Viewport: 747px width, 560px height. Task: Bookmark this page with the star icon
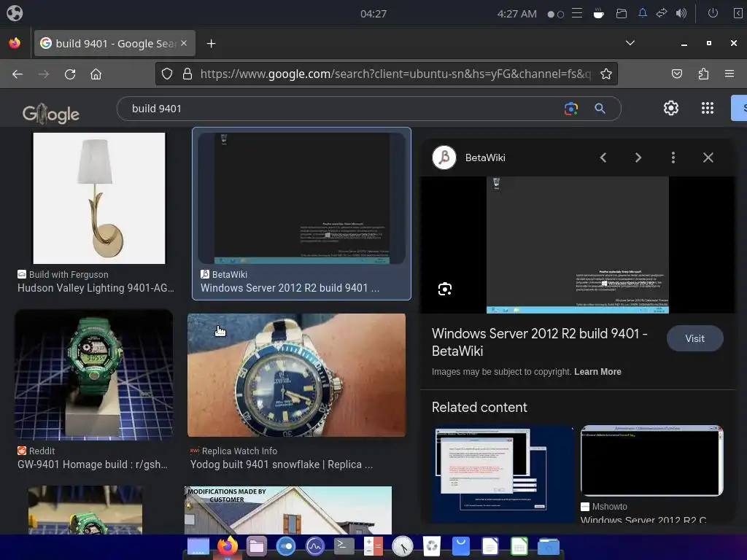click(606, 74)
